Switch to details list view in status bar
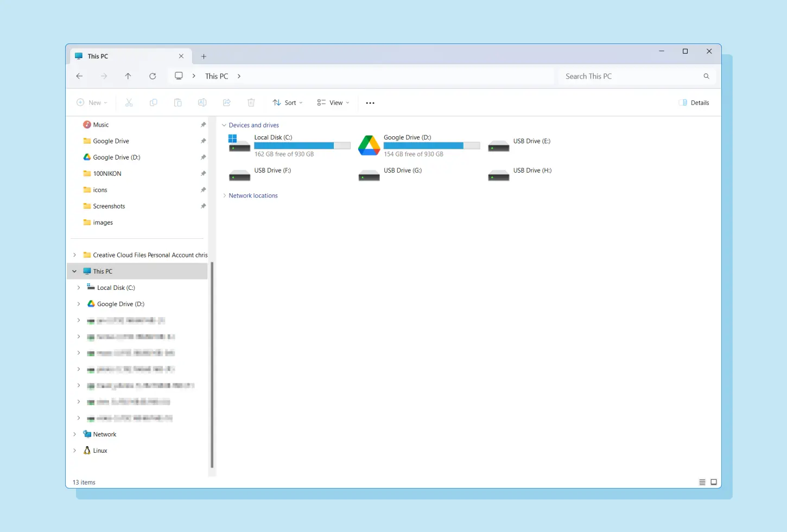 702,482
